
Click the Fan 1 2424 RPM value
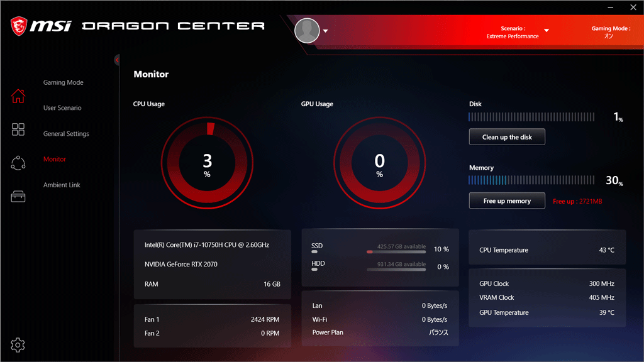click(x=265, y=319)
